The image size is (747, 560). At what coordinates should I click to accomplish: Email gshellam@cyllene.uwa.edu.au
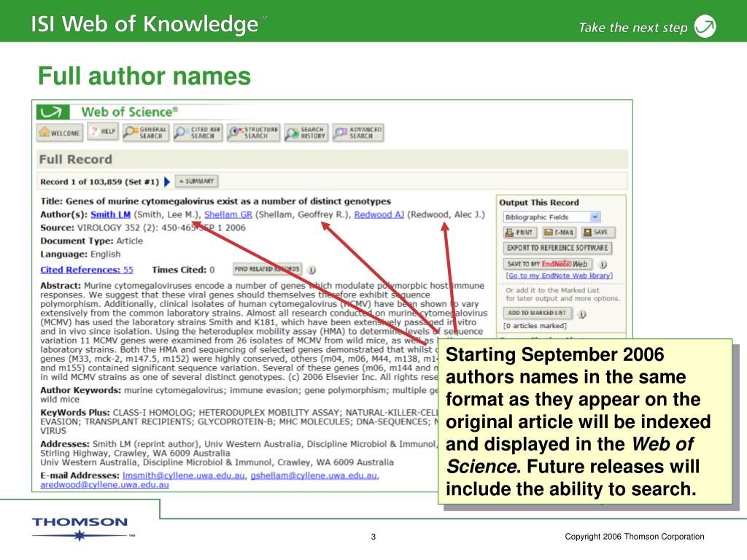tap(314, 475)
